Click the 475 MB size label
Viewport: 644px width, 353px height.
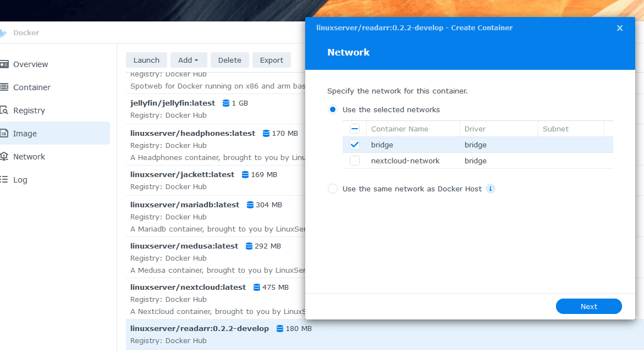click(x=275, y=288)
